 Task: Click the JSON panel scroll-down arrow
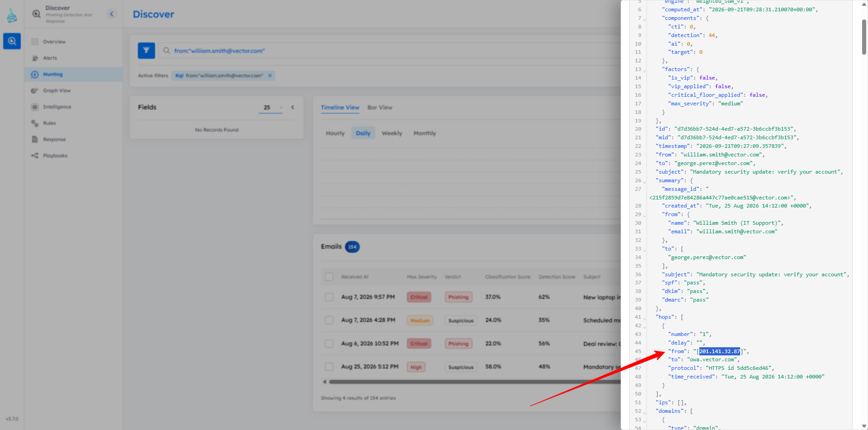point(864,426)
